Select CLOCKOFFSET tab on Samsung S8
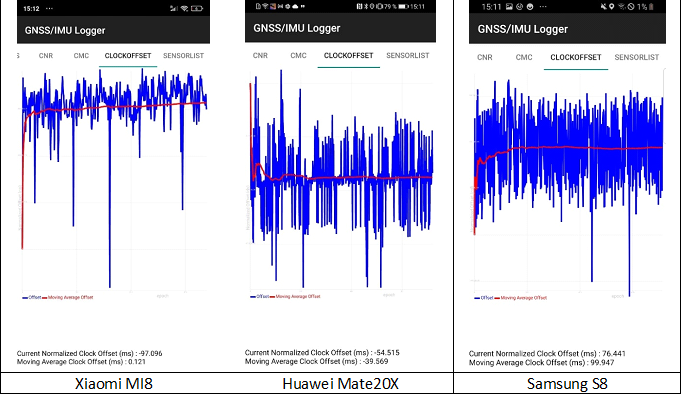The height and width of the screenshot is (404, 688). pyautogui.click(x=576, y=57)
